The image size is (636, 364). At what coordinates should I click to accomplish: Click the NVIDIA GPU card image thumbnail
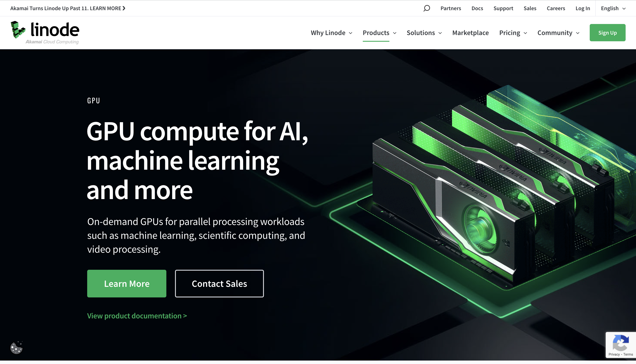480,196
